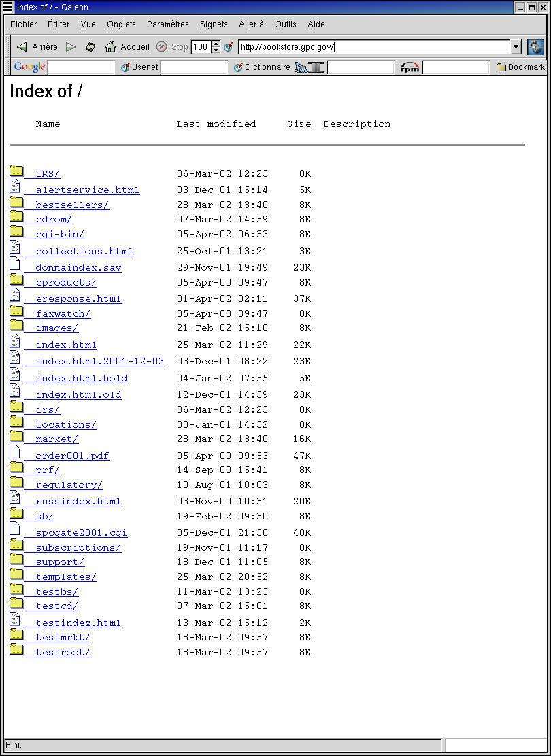
Task: Open the sb/ directory link
Action: (x=45, y=517)
